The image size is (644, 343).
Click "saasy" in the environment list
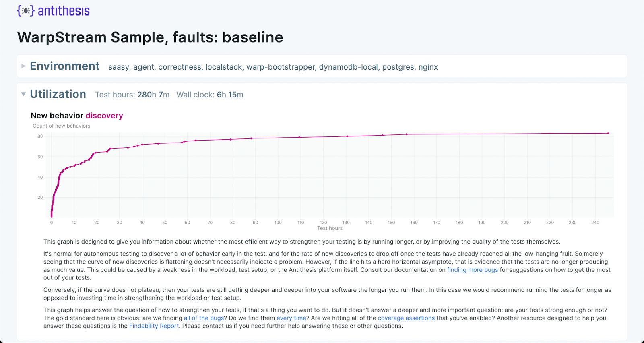[x=118, y=67]
